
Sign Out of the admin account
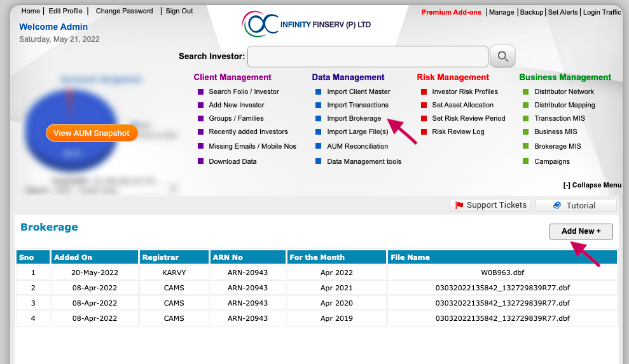tap(179, 11)
